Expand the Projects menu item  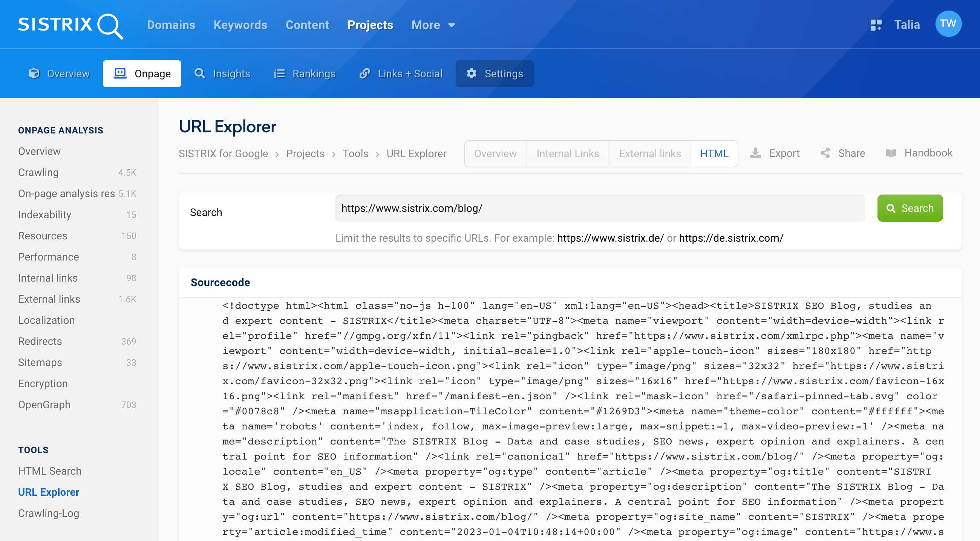coord(370,25)
